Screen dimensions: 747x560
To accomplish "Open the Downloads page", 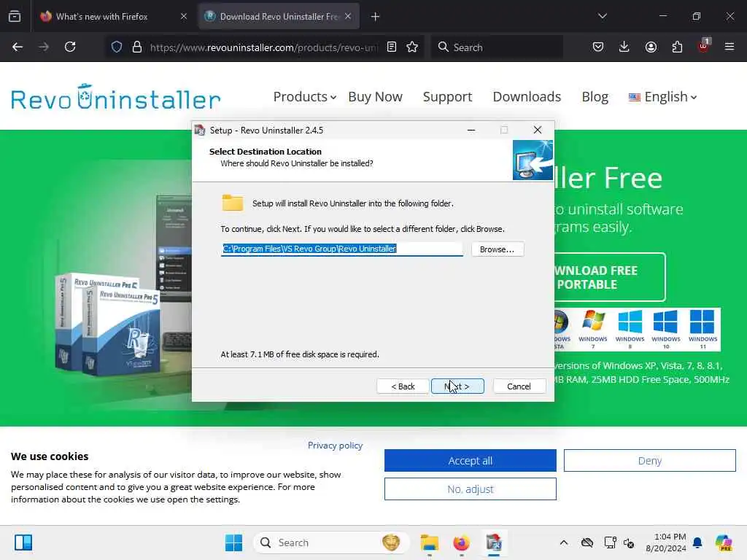I will pyautogui.click(x=527, y=97).
